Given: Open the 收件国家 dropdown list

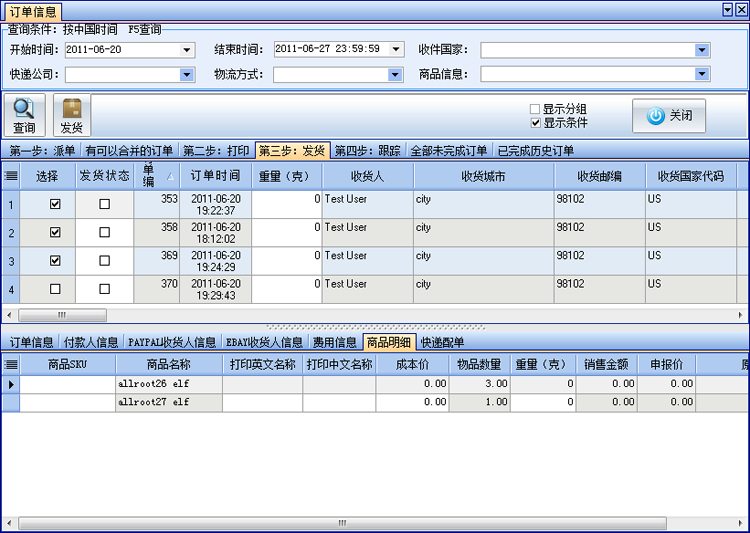Looking at the screenshot, I should [x=703, y=50].
